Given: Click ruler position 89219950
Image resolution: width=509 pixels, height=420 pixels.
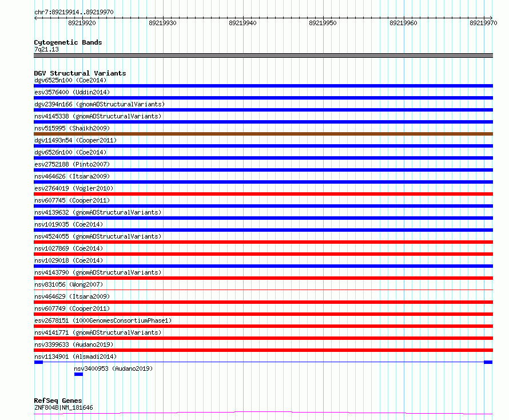Looking at the screenshot, I should (x=323, y=23).
